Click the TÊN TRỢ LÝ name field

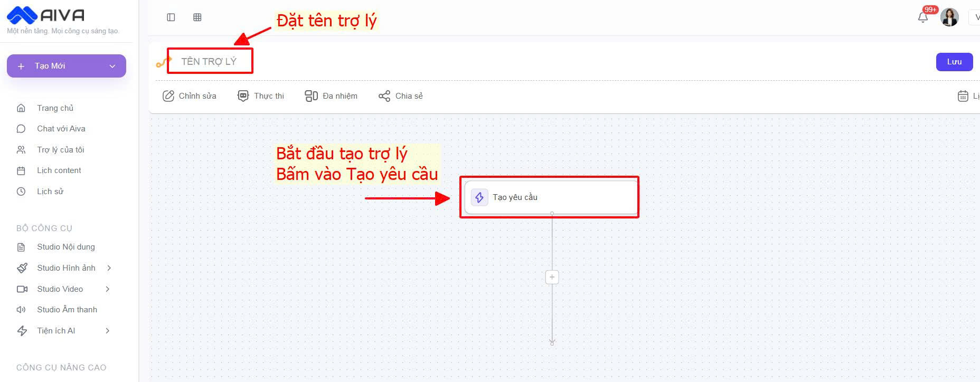point(210,62)
